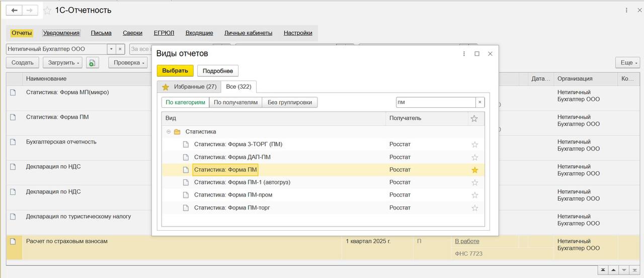Open the Отчеты section
The height and width of the screenshot is (278, 644).
pos(22,33)
